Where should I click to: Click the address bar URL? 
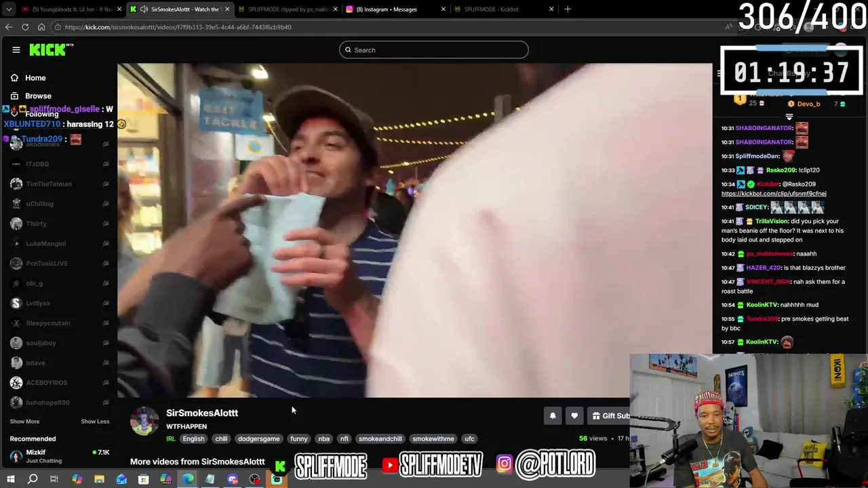tap(178, 27)
